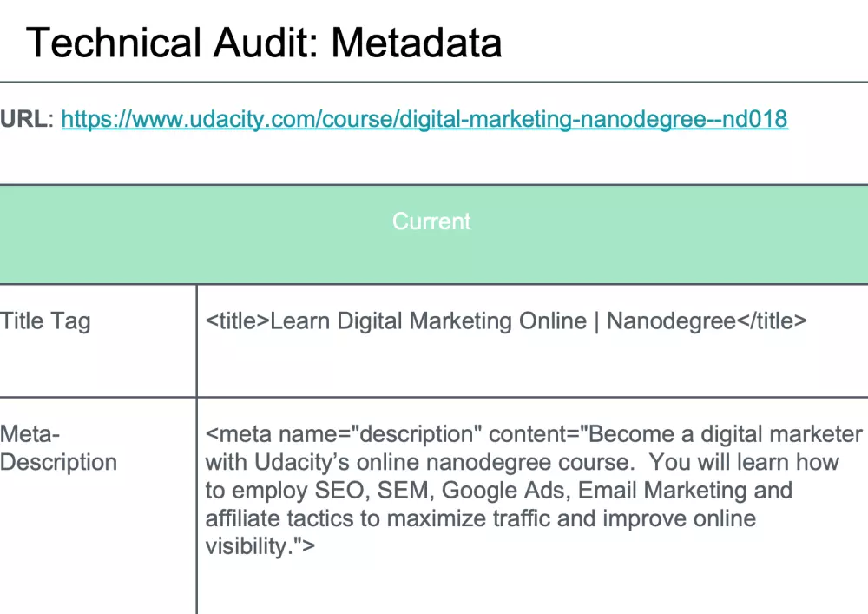Screen dimensions: 868x614
Task: Click 'Learn Digital Marketing Online' in the title tag
Action: click(428, 321)
